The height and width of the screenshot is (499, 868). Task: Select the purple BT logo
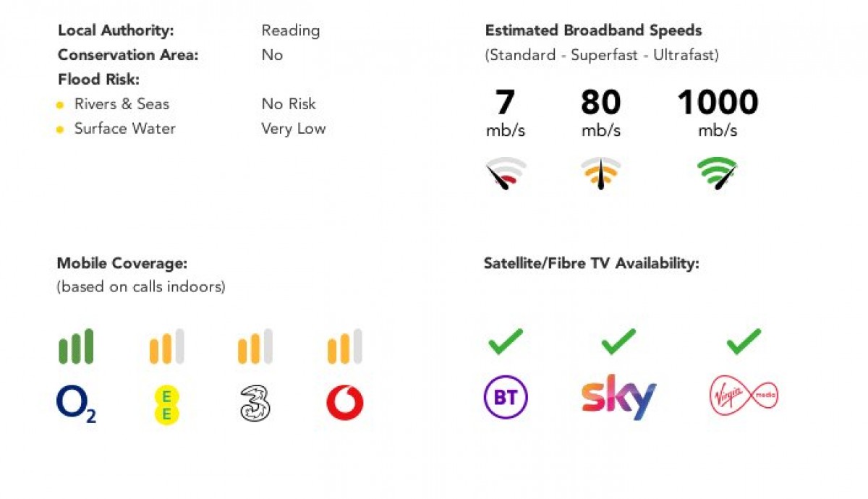click(x=506, y=398)
